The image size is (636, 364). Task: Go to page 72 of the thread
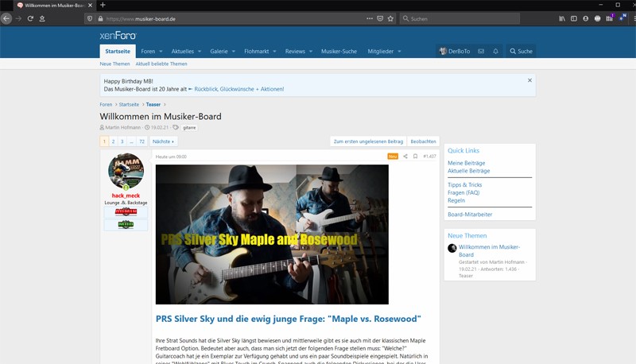(142, 141)
